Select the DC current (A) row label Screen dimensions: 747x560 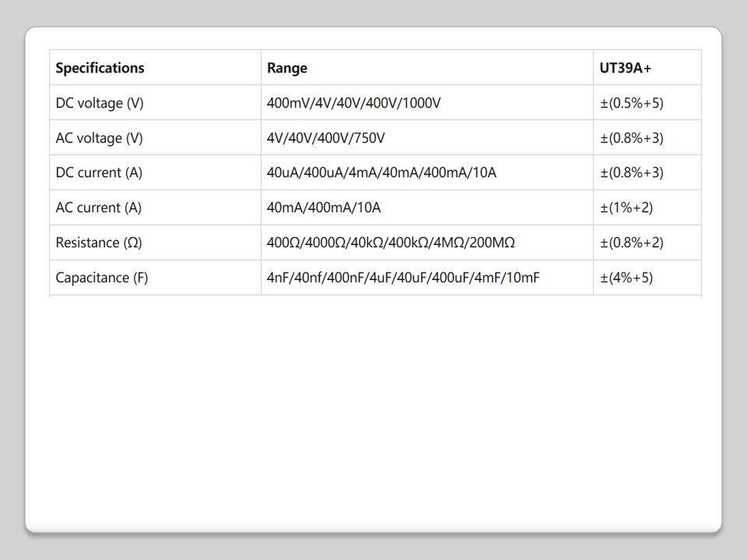pyautogui.click(x=99, y=173)
